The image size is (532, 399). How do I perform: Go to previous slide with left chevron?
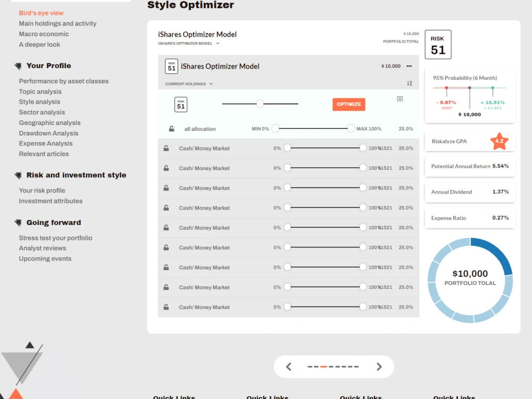pos(289,367)
